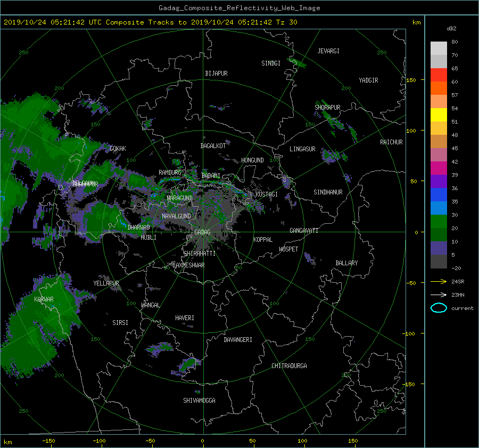Click the YADGIR city label

tap(368, 80)
